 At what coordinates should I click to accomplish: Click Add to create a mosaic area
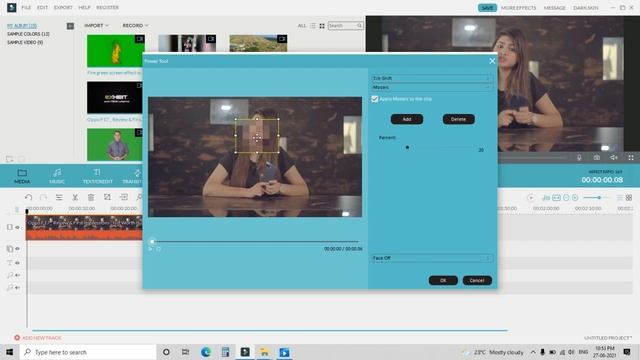pyautogui.click(x=407, y=119)
